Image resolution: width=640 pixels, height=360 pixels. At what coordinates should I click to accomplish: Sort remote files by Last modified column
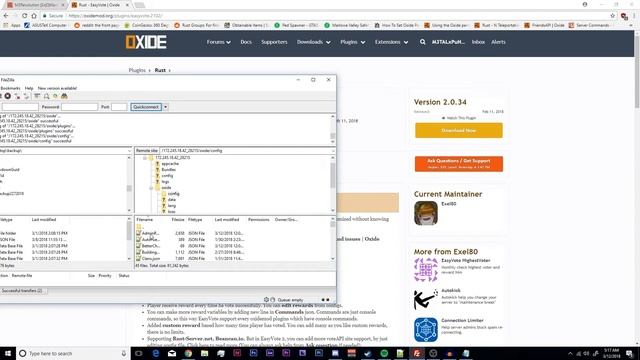tap(227, 220)
